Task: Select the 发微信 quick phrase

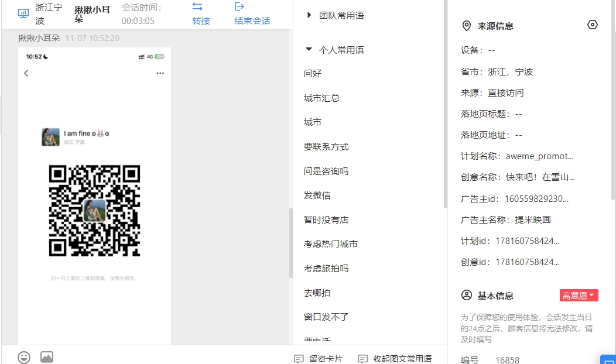Action: [x=317, y=195]
